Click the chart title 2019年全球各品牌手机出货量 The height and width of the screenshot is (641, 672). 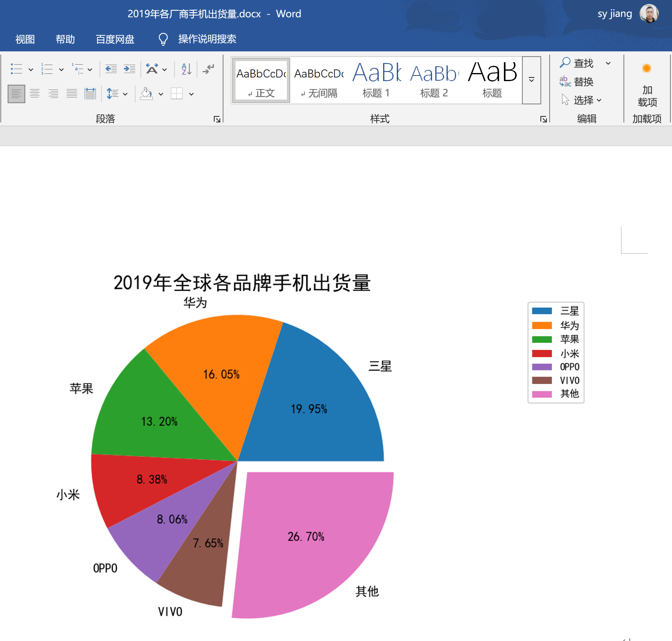[x=242, y=283]
